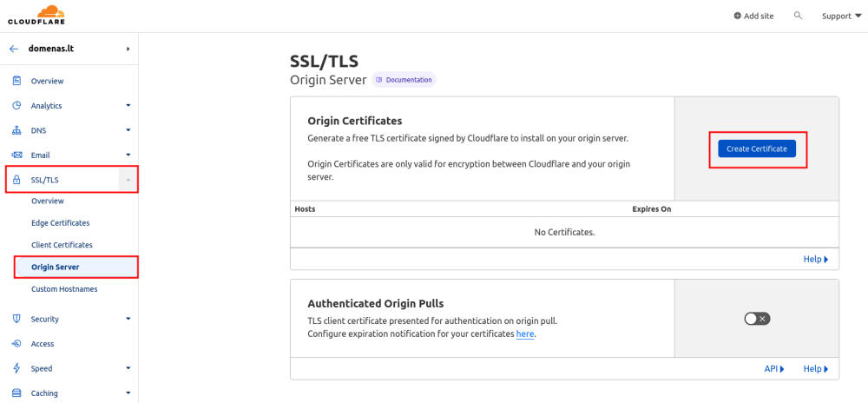Click the Overview clipboard icon in sidebar
Screen dimensions: 868x403
click(16, 81)
